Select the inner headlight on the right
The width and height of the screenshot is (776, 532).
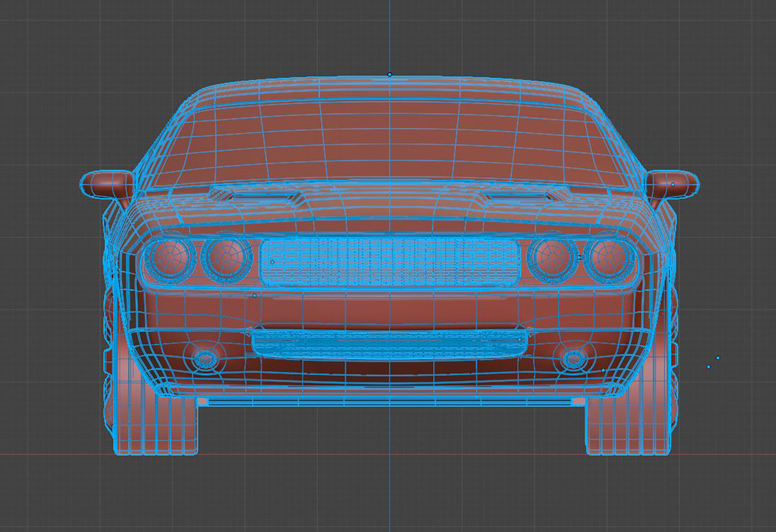tap(552, 258)
